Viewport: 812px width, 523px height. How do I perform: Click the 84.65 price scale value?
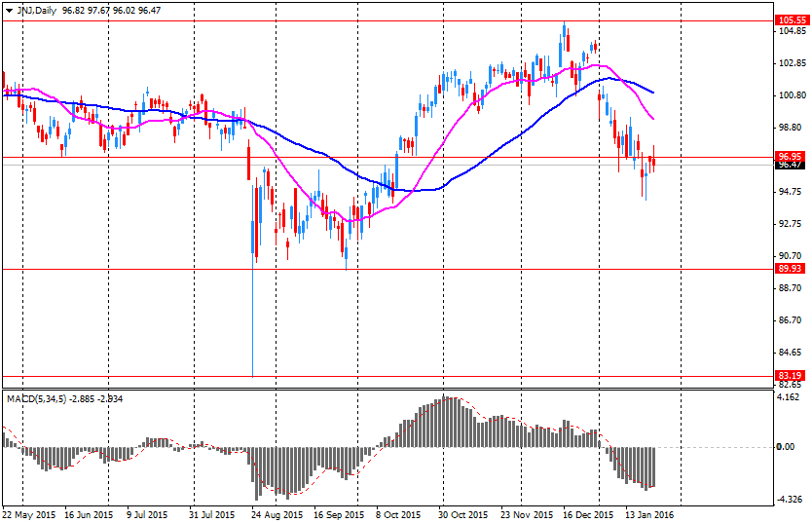[x=791, y=353]
